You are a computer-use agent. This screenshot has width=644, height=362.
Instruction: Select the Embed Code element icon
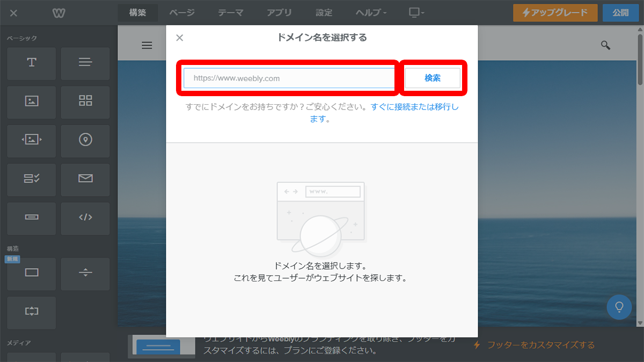(85, 218)
